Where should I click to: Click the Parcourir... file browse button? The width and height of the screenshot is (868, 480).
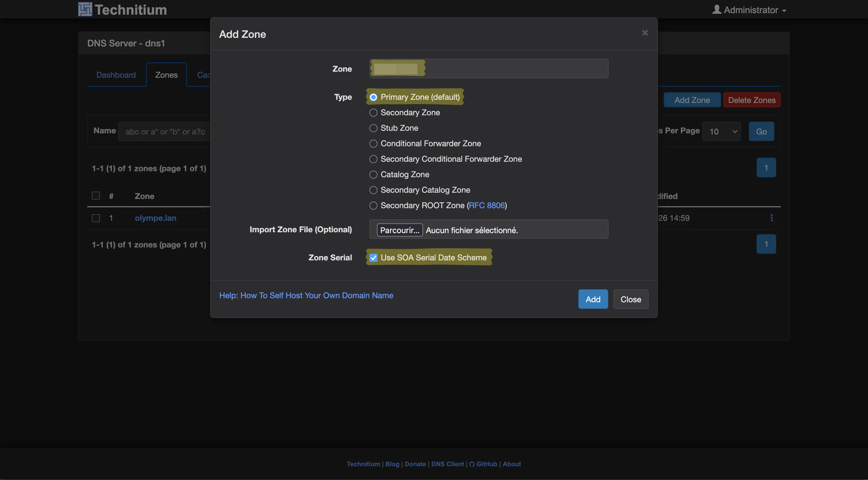click(399, 230)
